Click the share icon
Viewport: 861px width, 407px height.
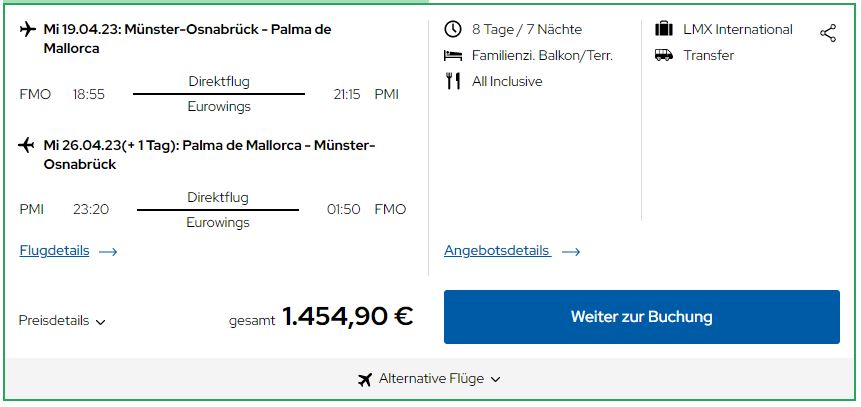click(828, 34)
